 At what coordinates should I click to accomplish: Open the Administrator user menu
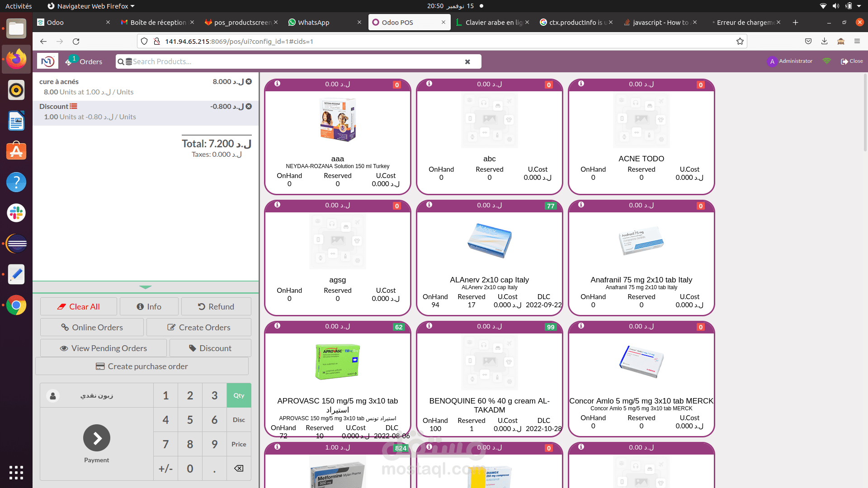click(x=790, y=61)
